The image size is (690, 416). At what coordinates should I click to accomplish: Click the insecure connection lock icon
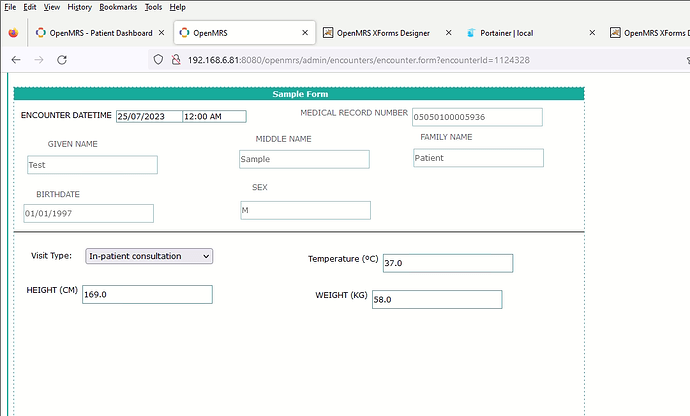175,60
